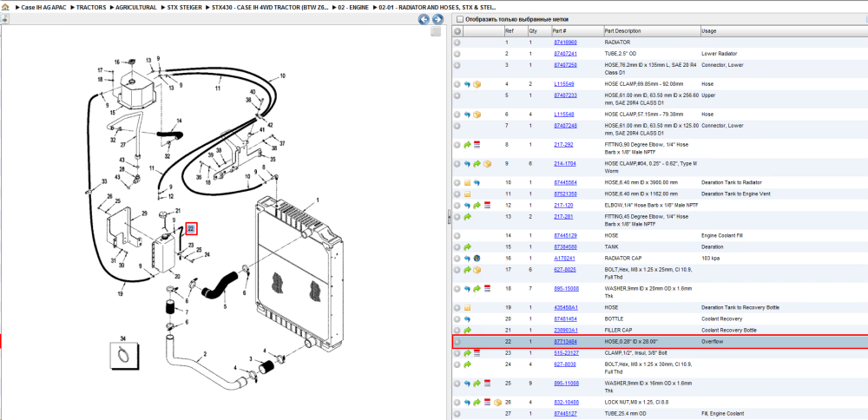Click the round add button for RADIATOR row
868x420 pixels.
tap(457, 43)
